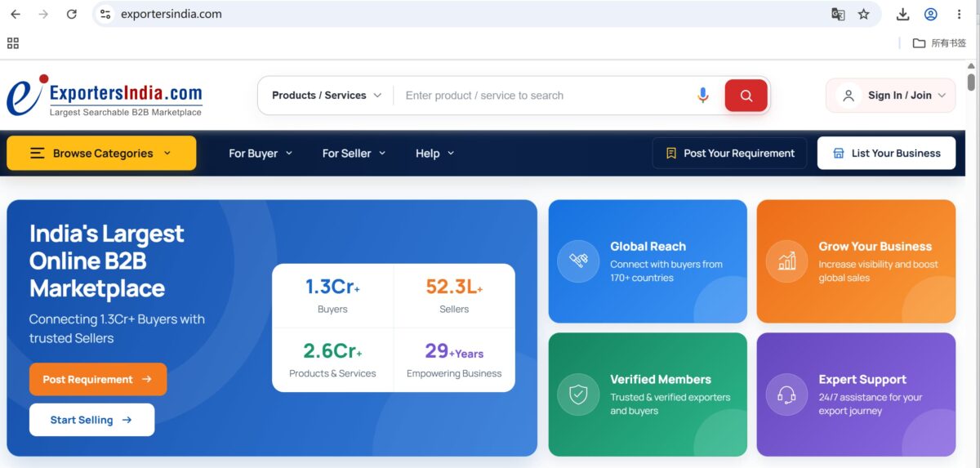The image size is (980, 468).
Task: Click the hamburger icon in Browse Categories
Action: click(x=38, y=153)
